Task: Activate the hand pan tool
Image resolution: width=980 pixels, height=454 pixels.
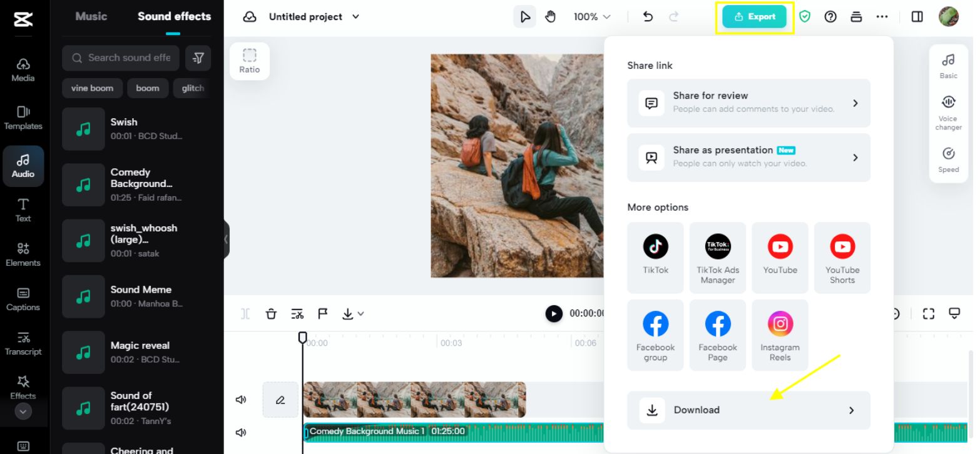Action: [550, 17]
